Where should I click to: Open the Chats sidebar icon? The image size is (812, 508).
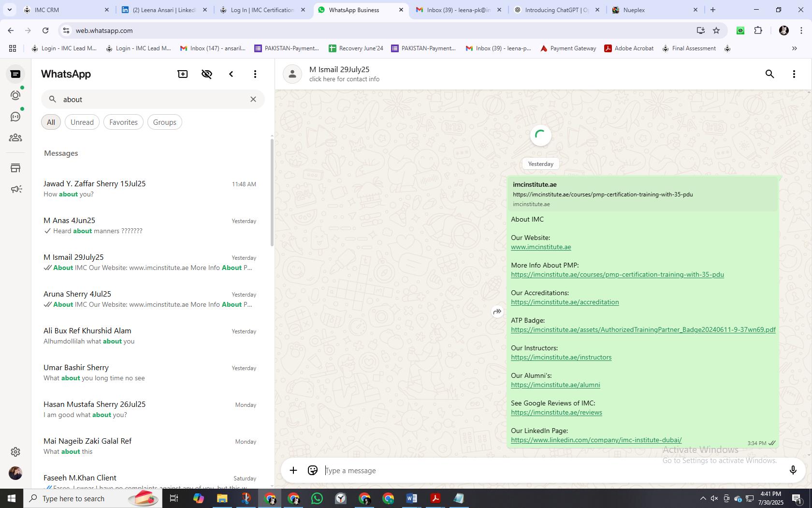click(15, 74)
